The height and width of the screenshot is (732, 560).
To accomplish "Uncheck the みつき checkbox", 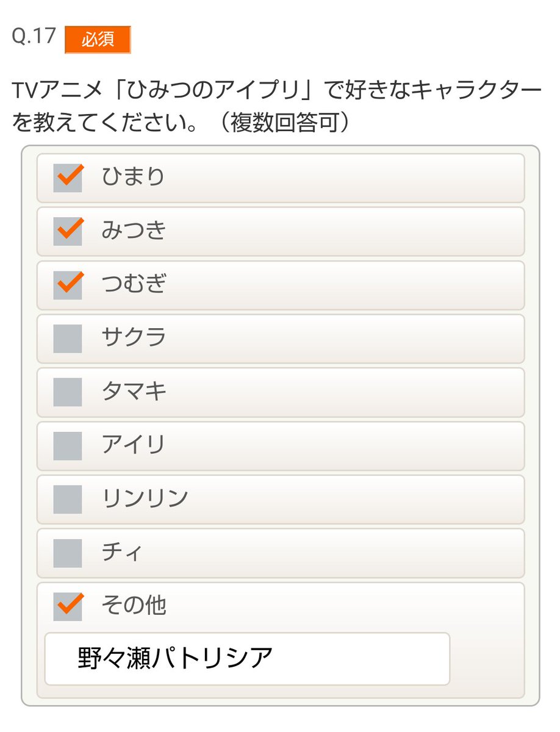I will click(68, 231).
